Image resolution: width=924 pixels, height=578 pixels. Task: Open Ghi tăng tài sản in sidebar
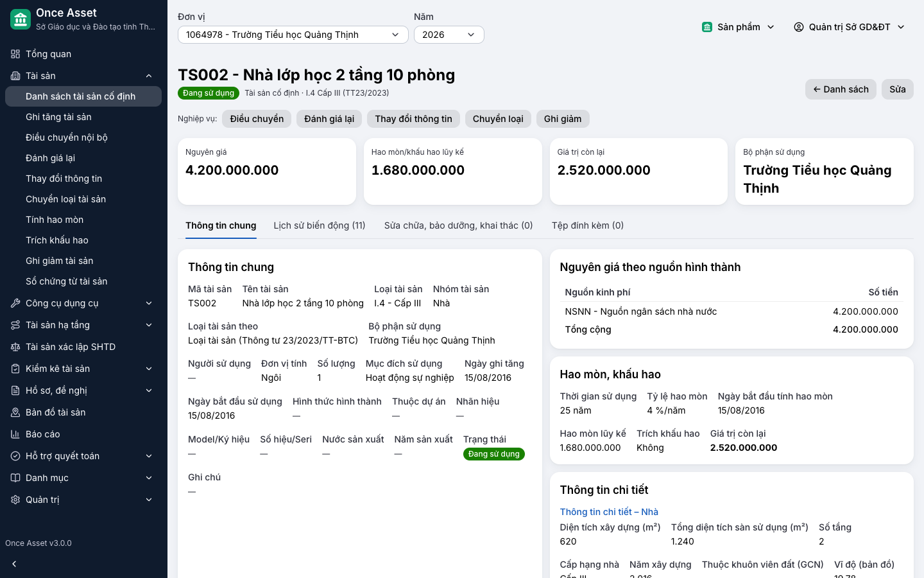[83, 117]
